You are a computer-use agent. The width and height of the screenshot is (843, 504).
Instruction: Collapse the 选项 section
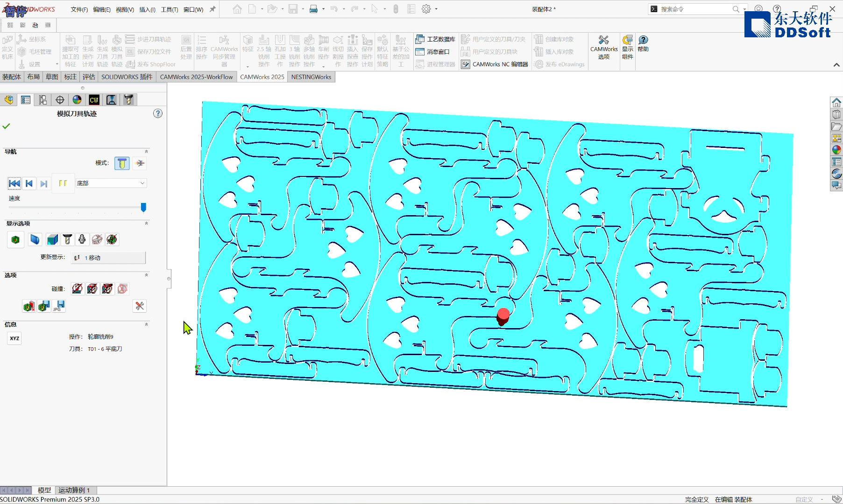pyautogui.click(x=146, y=275)
